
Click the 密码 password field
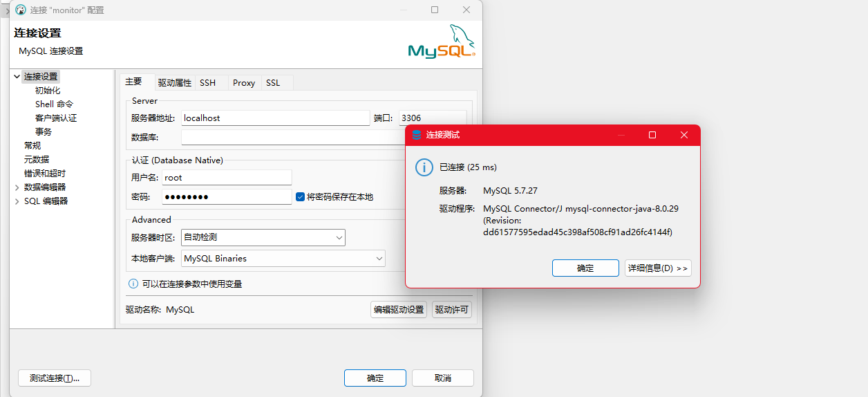(227, 197)
